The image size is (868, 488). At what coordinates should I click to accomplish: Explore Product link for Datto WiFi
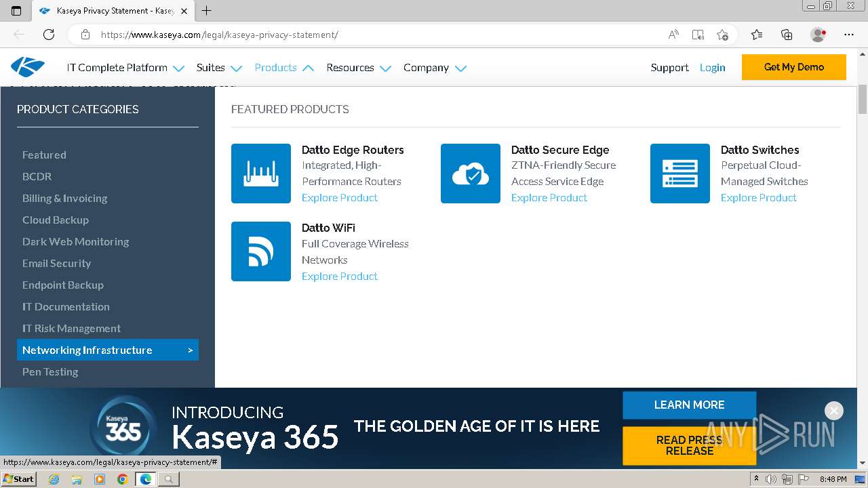(x=340, y=276)
